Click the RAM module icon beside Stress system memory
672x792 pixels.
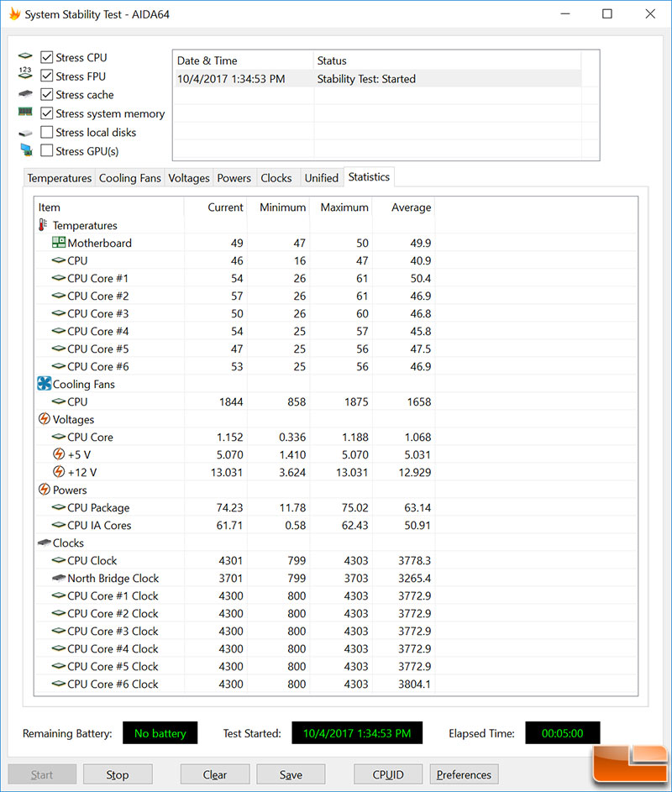point(25,112)
